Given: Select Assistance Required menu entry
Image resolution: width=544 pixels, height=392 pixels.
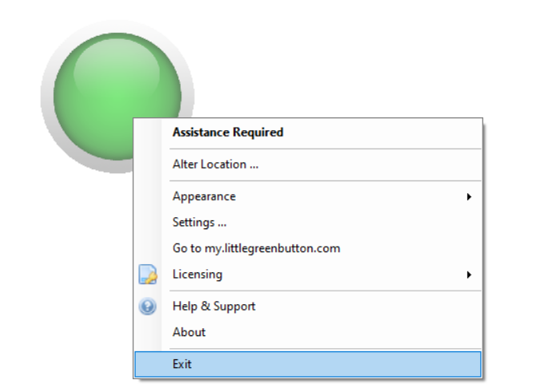Looking at the screenshot, I should (x=308, y=133).
